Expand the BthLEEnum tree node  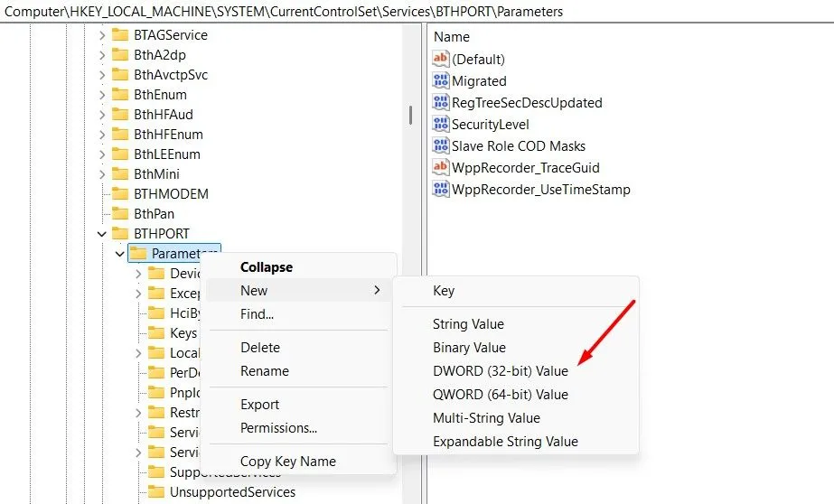click(x=101, y=154)
